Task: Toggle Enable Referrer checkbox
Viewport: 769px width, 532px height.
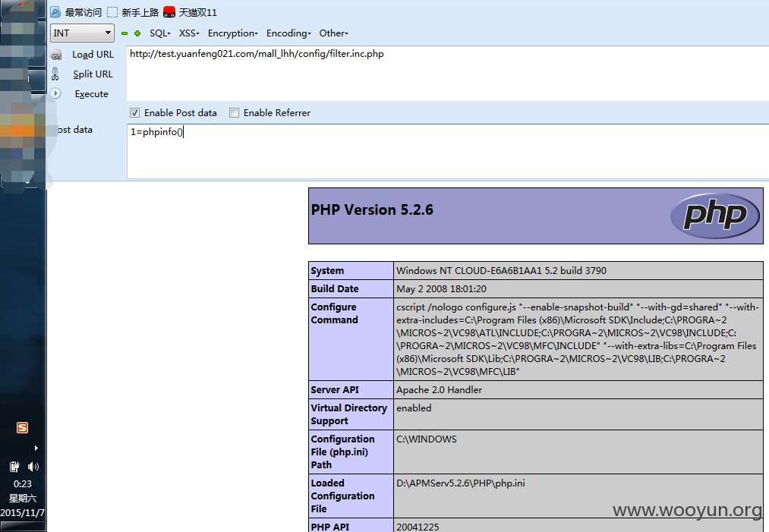Action: coord(235,113)
